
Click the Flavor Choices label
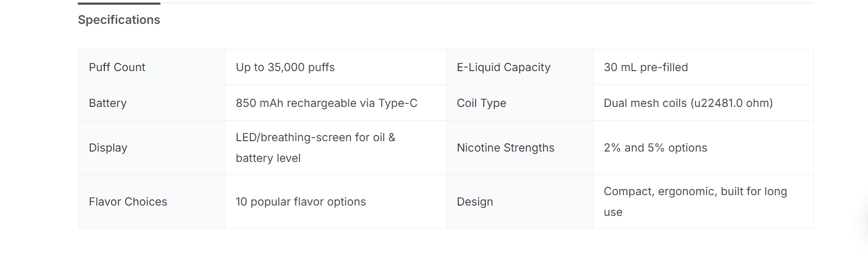point(128,202)
